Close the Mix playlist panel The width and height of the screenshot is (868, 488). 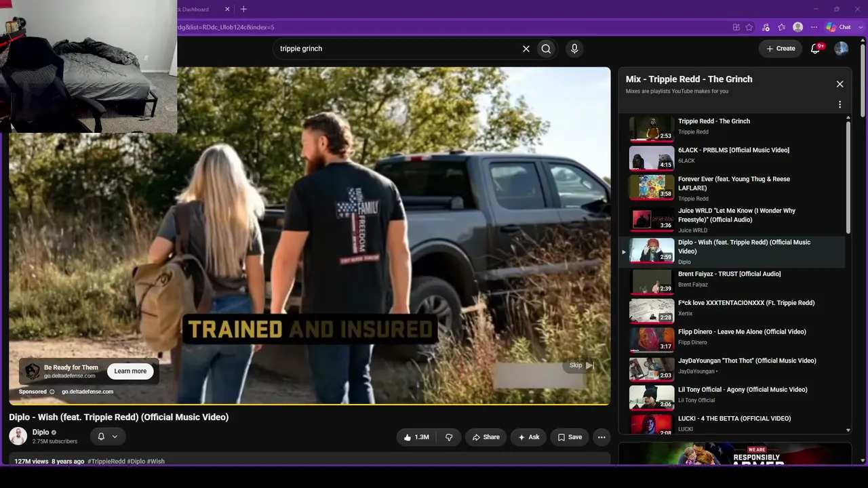pyautogui.click(x=840, y=84)
